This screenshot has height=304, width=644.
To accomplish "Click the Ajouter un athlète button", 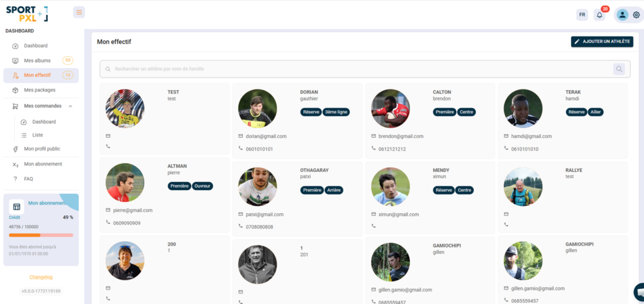I will (x=602, y=42).
